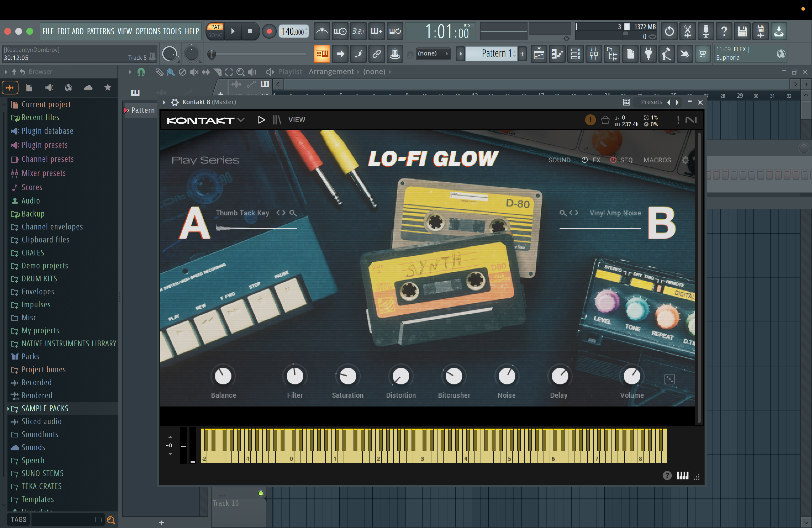Click the randomize dice icon near Volume
The height and width of the screenshot is (528, 812).
(669, 379)
